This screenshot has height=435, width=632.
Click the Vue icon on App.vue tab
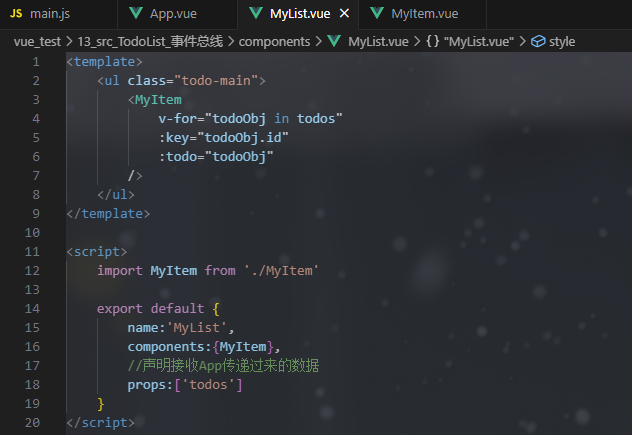pyautogui.click(x=136, y=13)
